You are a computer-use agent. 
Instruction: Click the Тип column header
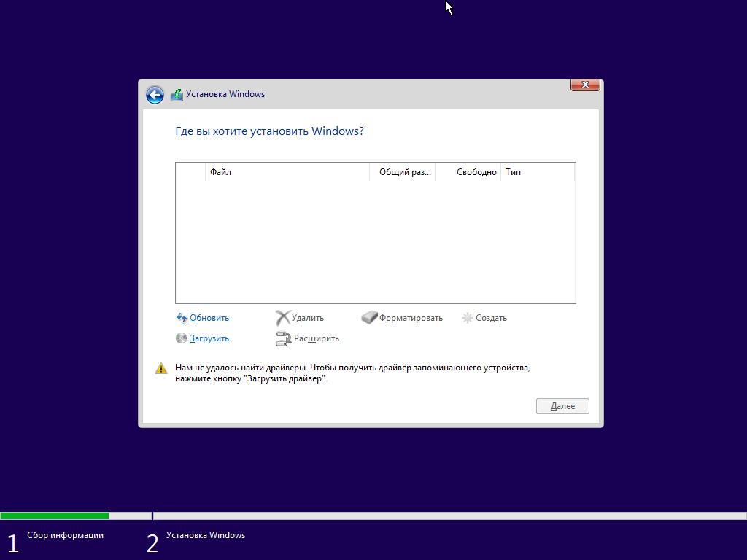pyautogui.click(x=536, y=172)
